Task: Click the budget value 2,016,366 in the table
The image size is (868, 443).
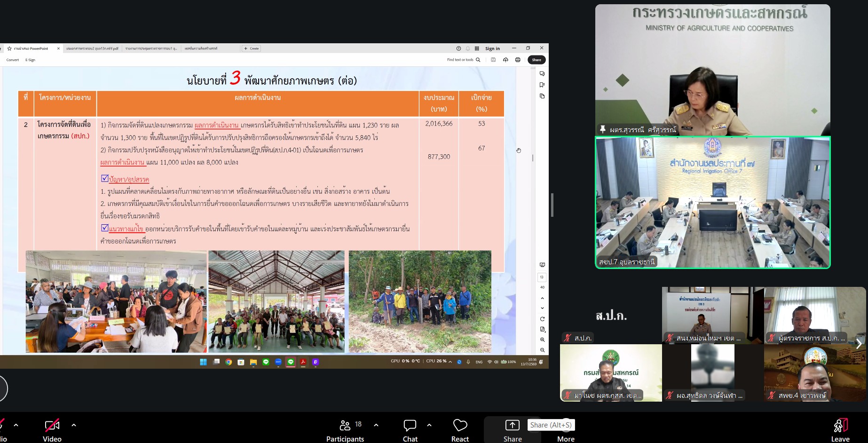Action: [x=439, y=124]
